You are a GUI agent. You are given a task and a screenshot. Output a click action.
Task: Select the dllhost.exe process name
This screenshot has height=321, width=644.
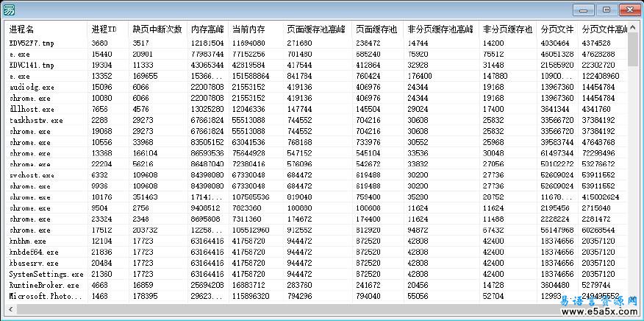click(32, 110)
